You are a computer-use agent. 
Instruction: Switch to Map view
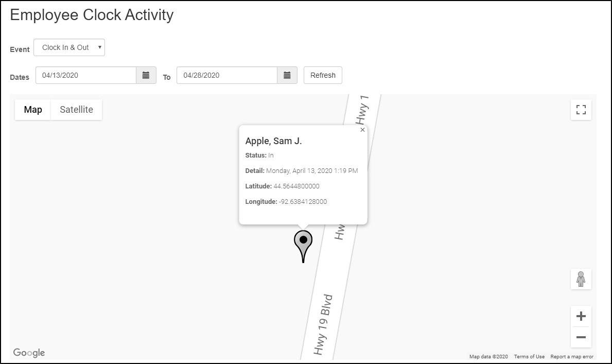(x=33, y=110)
